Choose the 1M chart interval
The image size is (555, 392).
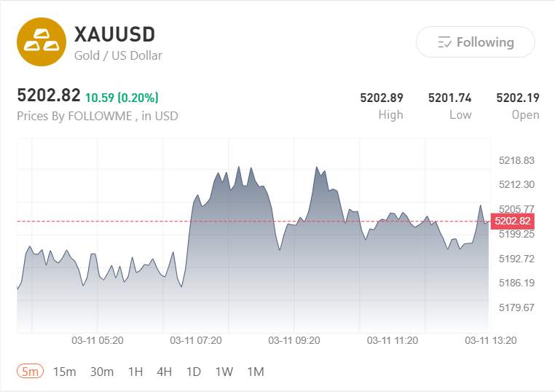255,372
